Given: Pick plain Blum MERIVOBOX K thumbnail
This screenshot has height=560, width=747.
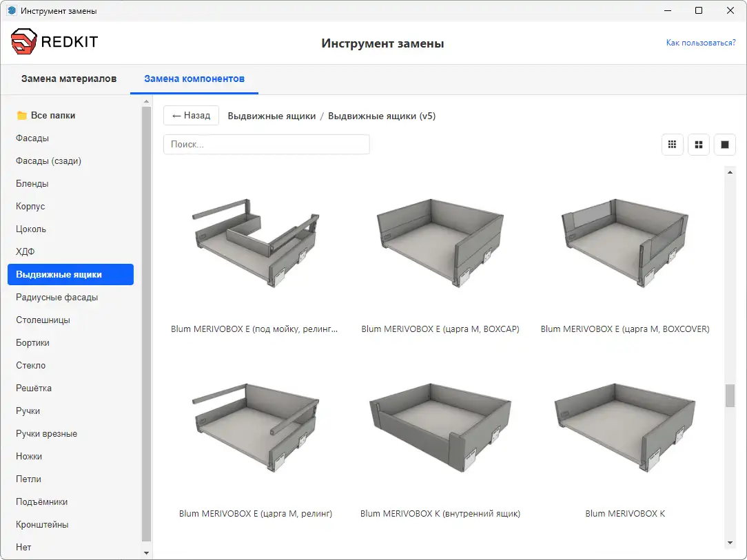Looking at the screenshot, I should pos(625,427).
